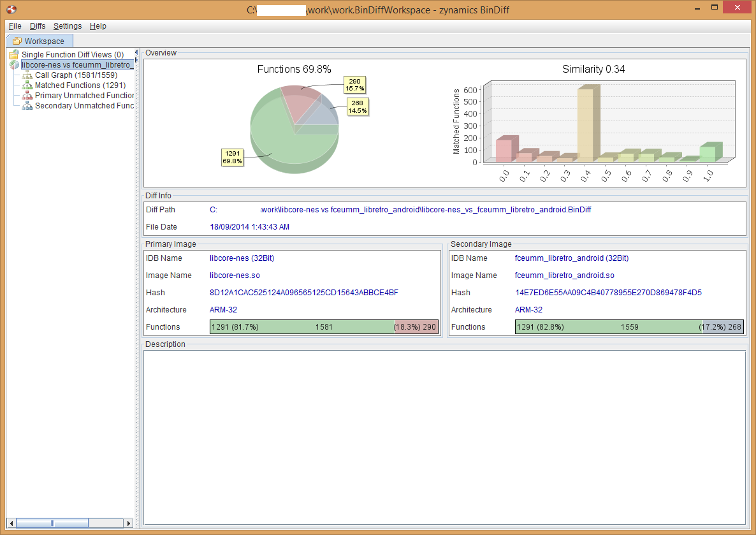Click inside the Description text area
The height and width of the screenshot is (535, 756).
pyautogui.click(x=444, y=437)
